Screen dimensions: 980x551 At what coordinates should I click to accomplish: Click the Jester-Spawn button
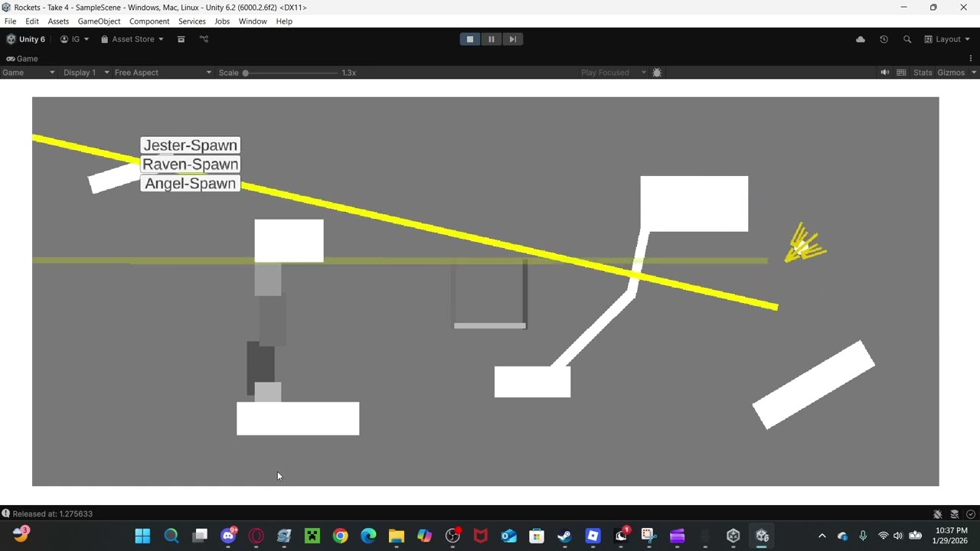point(191,145)
